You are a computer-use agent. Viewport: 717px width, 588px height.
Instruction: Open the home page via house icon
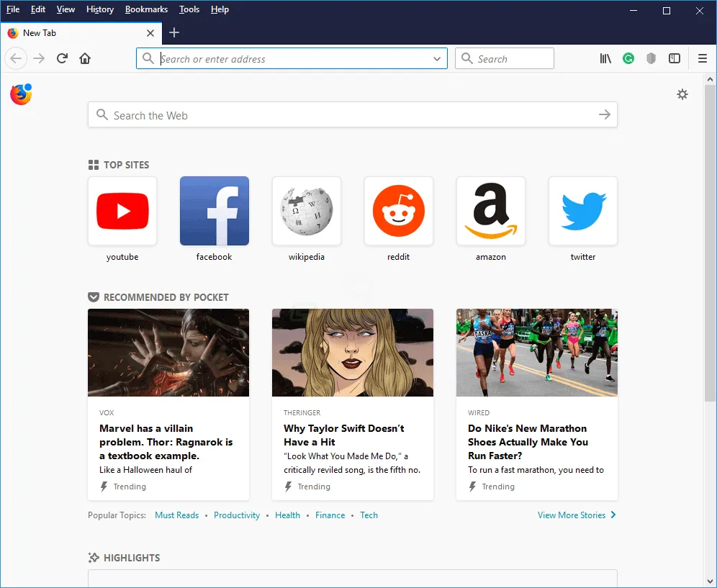[x=85, y=58]
